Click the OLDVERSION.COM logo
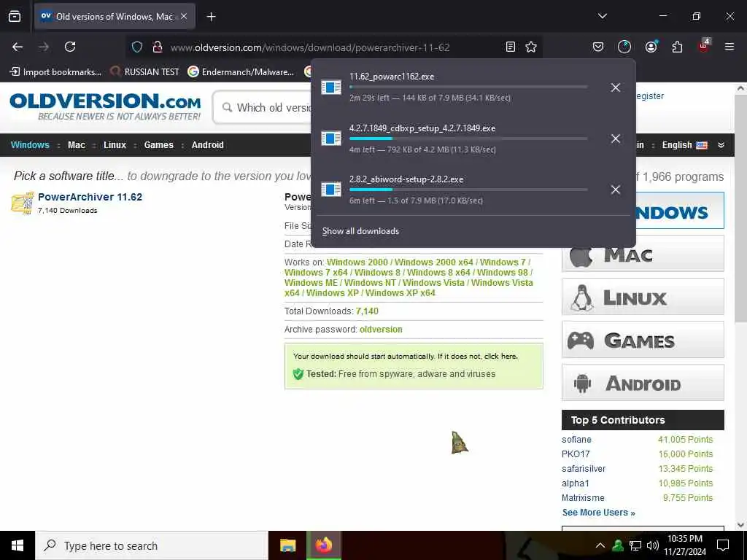Viewport: 747px width, 560px height. pyautogui.click(x=105, y=106)
